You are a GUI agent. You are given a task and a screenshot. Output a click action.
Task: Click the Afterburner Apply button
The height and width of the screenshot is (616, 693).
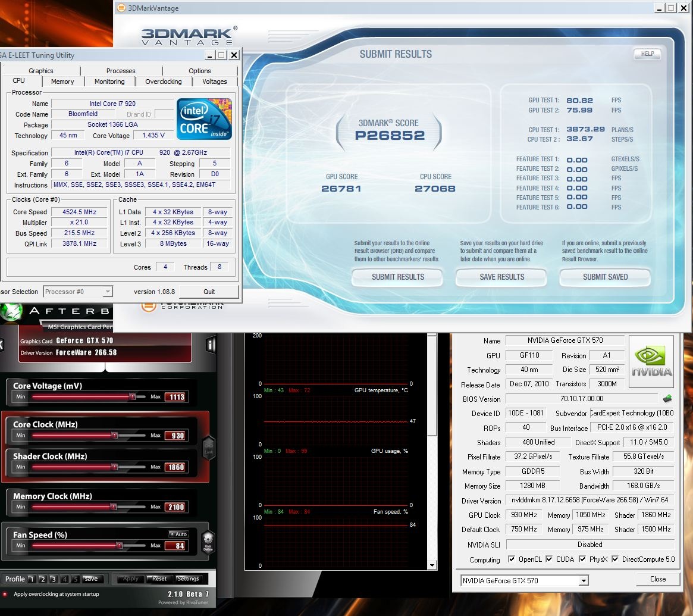130,579
